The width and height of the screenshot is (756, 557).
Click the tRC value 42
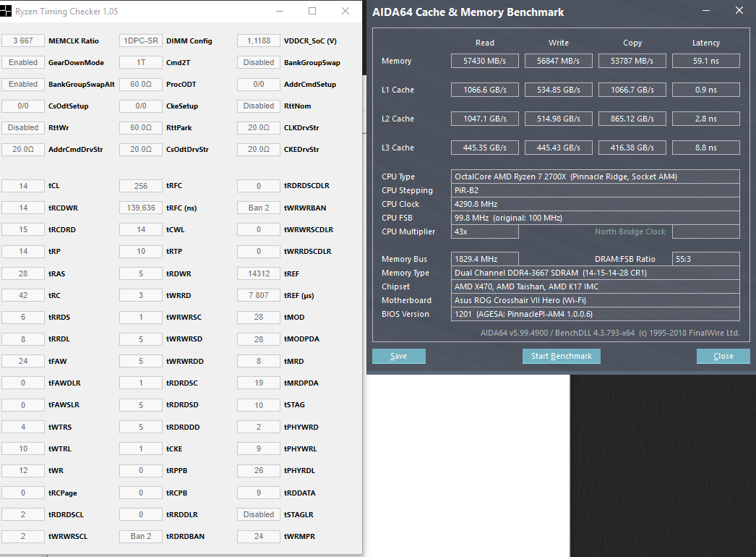click(23, 295)
